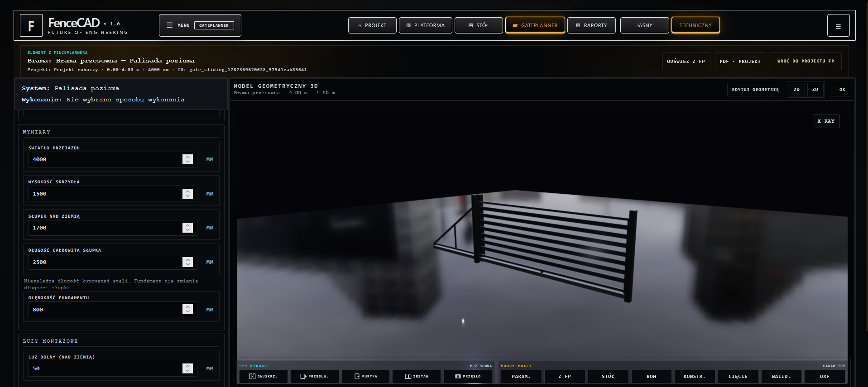Viewport: 868px width, 387px height.
Task: Select the ZESTAW set product type
Action: click(x=417, y=377)
